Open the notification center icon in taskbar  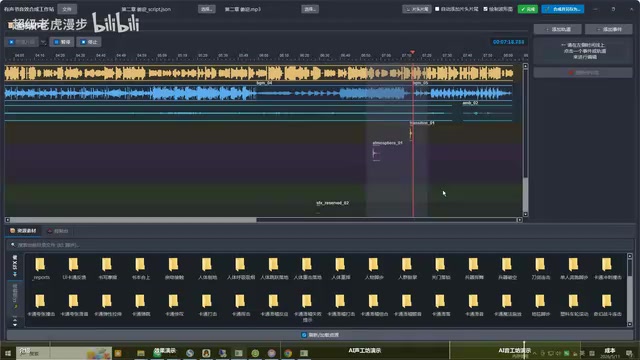(x=629, y=353)
